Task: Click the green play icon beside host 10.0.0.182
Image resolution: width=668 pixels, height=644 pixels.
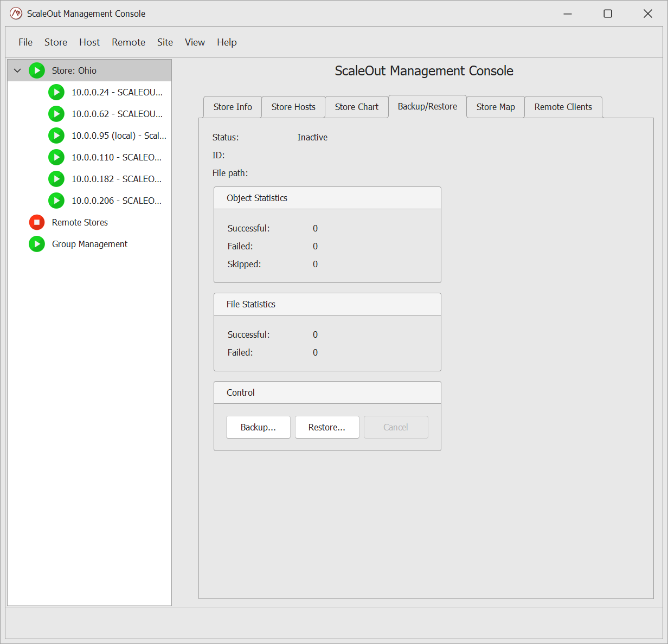Action: pos(56,179)
